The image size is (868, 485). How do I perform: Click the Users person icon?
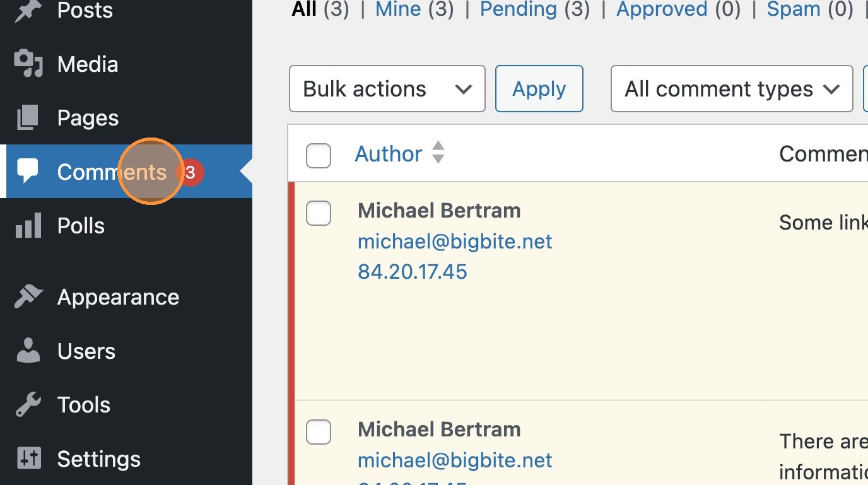pyautogui.click(x=28, y=351)
